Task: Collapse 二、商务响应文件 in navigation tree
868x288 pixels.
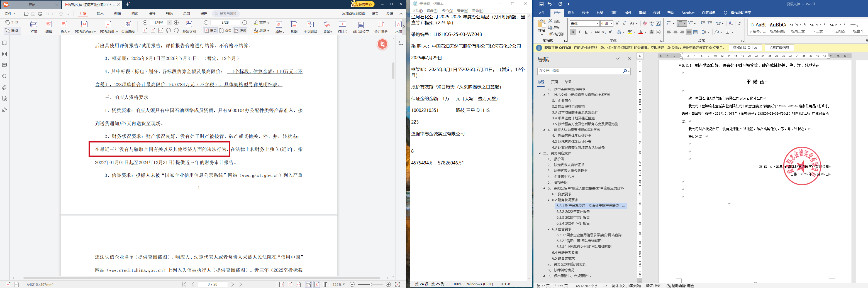Action: coord(540,153)
